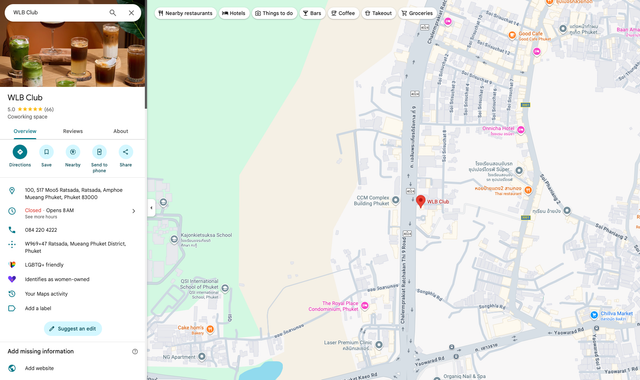640x380 pixels.
Task: Filter by Things to do chip
Action: click(274, 13)
